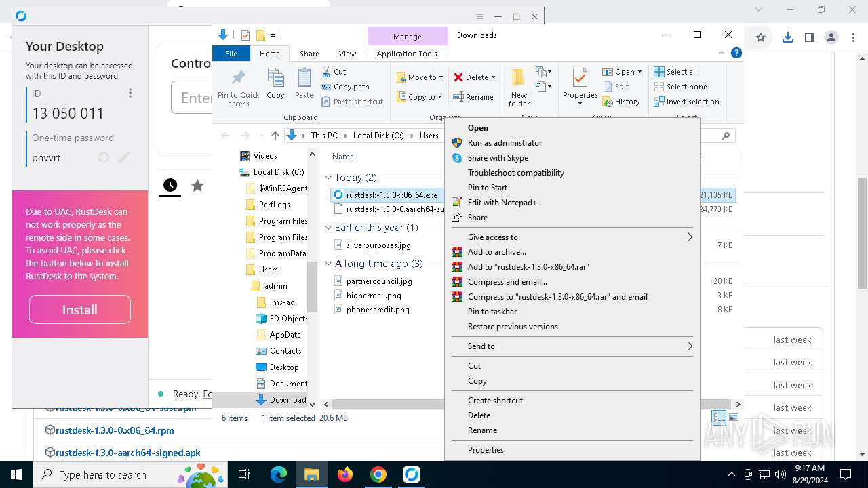Click the Copy icon in the ribbon
The height and width of the screenshot is (488, 868).
click(x=275, y=84)
